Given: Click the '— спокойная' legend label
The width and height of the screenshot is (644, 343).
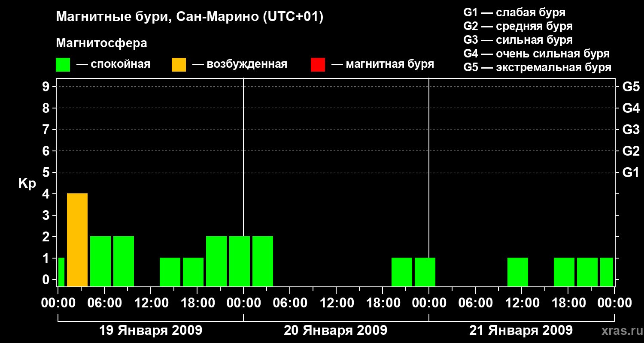Looking at the screenshot, I should click(113, 65).
